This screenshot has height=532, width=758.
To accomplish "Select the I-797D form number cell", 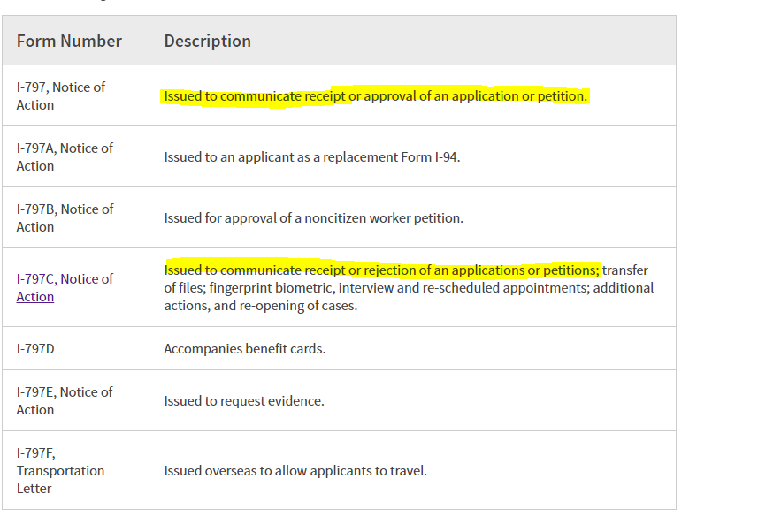I will coord(75,348).
